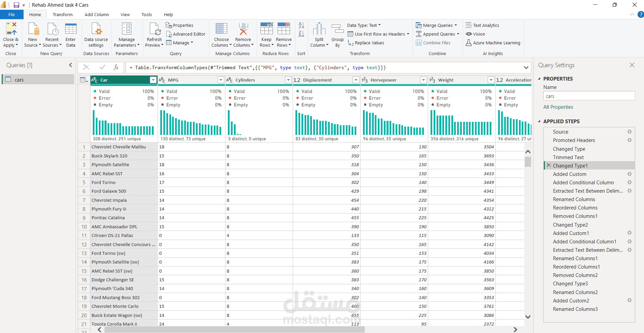
Task: Cancel the formula edit
Action: click(86, 67)
